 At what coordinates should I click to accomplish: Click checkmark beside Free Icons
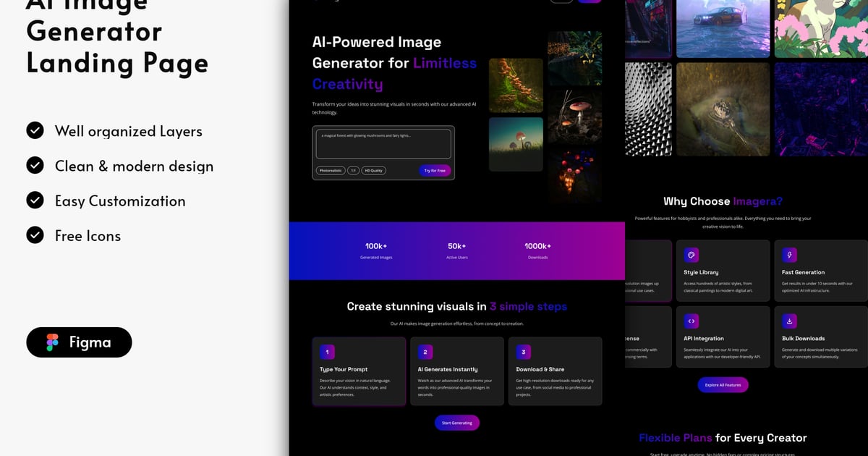35,235
